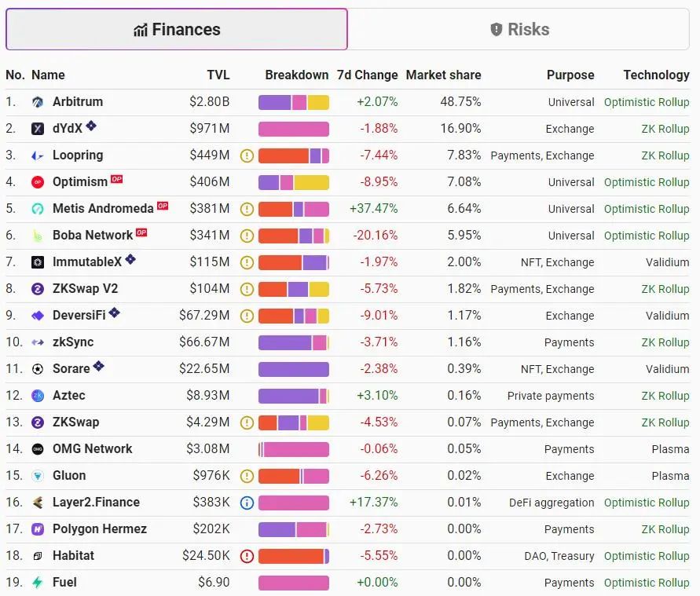Click the Plasma label for OMG Network

[670, 449]
